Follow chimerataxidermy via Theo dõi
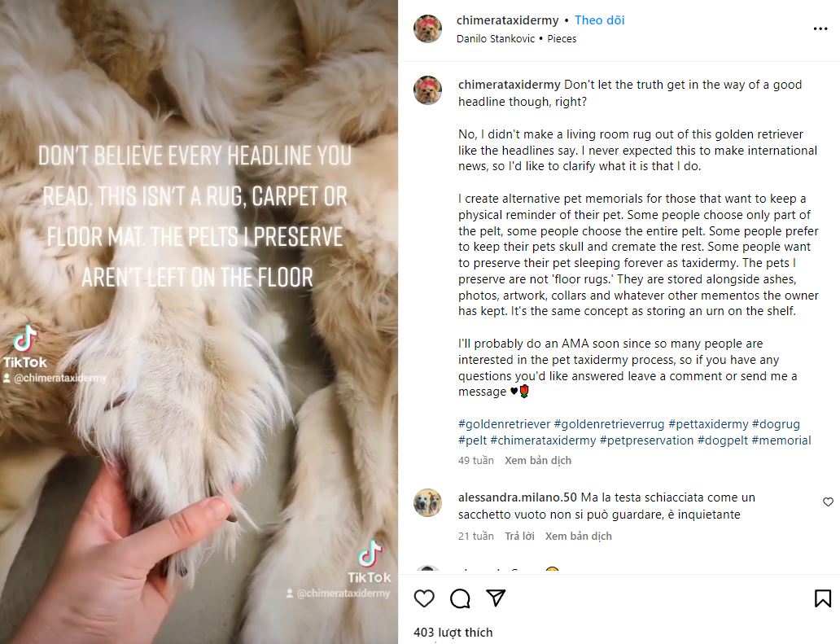Screen dimensions: 840x644 599,20
